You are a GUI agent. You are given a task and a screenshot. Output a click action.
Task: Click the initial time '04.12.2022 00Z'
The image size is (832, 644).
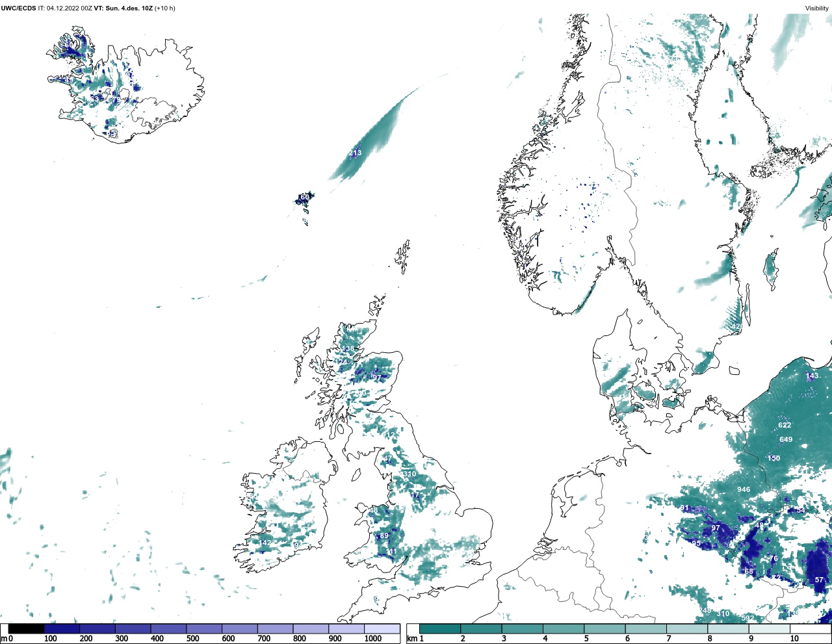tap(69, 8)
